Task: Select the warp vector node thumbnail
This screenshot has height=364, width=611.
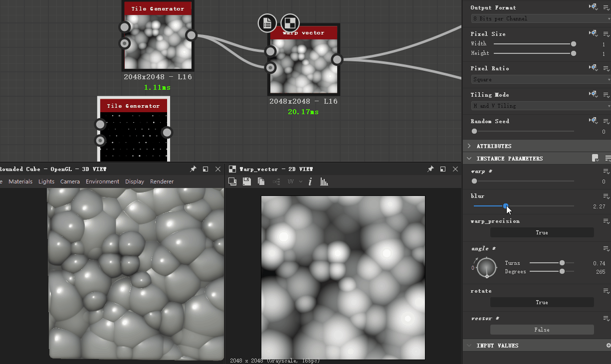Action: (x=304, y=66)
